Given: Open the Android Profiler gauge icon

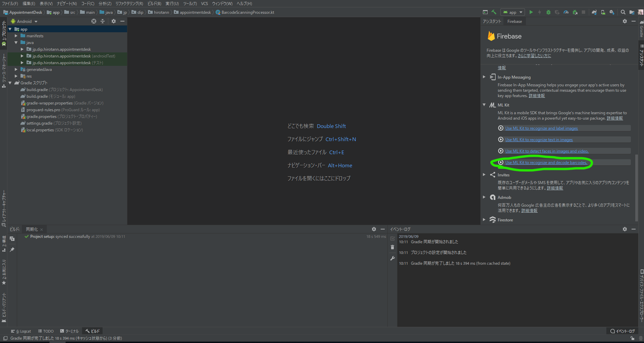Looking at the screenshot, I should click(x=566, y=12).
